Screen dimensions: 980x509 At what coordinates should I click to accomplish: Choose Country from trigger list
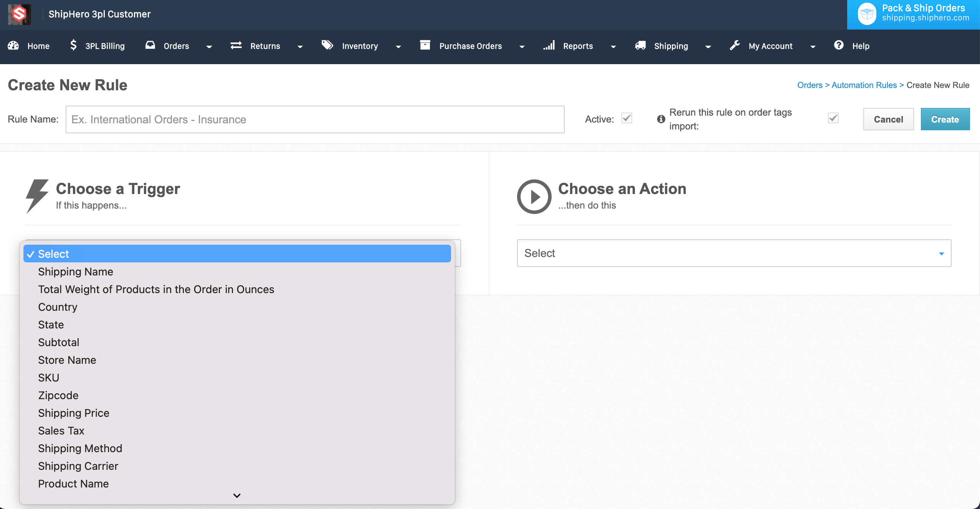click(x=58, y=307)
